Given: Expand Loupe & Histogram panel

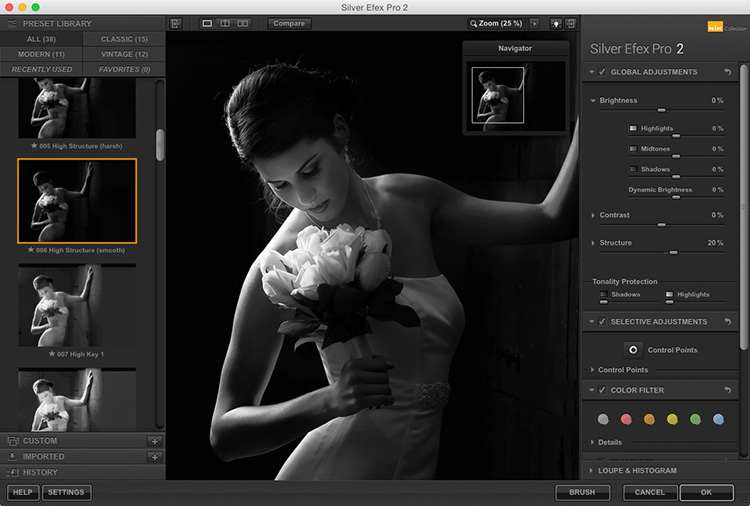Looking at the screenshot, I should click(591, 471).
